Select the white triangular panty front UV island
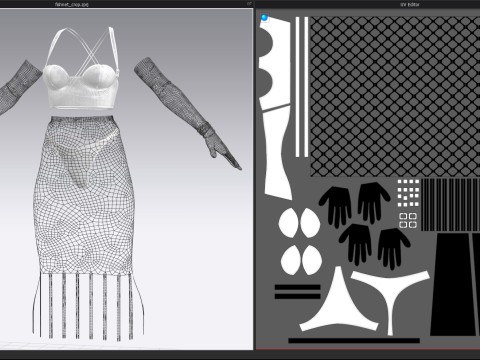Viewport: 480px width, 360px height. click(x=339, y=307)
